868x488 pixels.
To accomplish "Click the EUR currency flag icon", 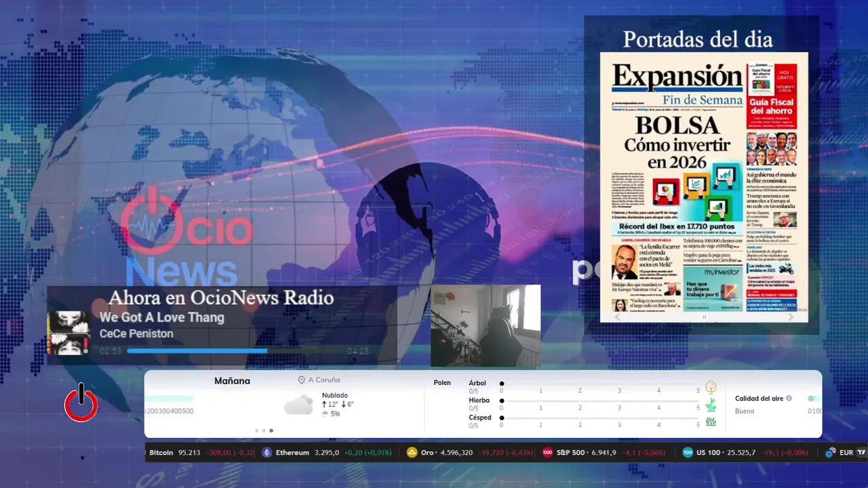I will (x=830, y=453).
